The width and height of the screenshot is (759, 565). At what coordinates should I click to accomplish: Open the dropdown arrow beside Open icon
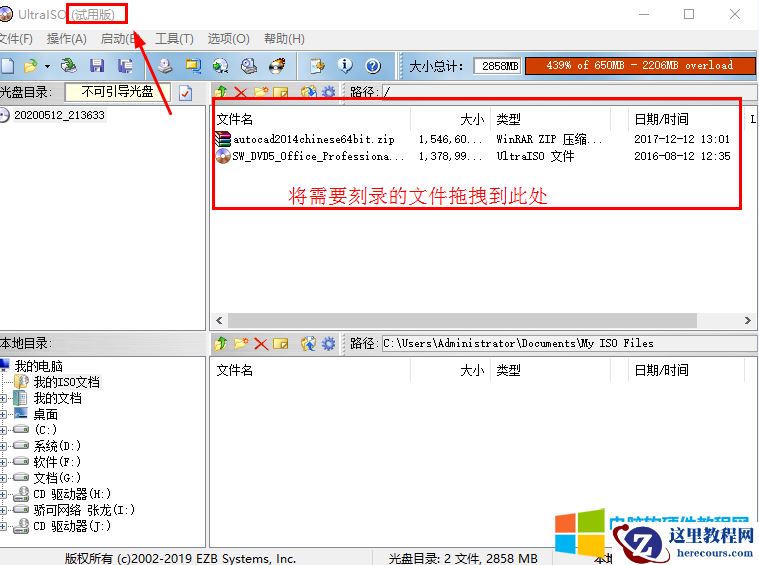(47, 66)
